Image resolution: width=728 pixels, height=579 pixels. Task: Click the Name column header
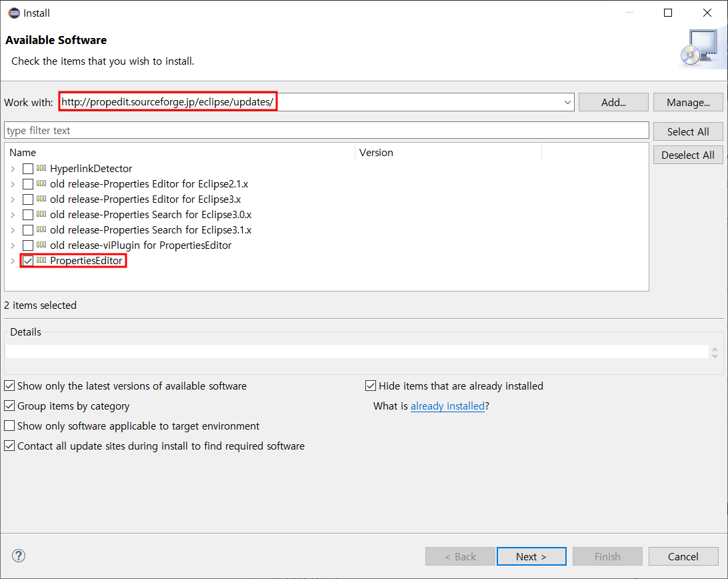click(x=181, y=152)
